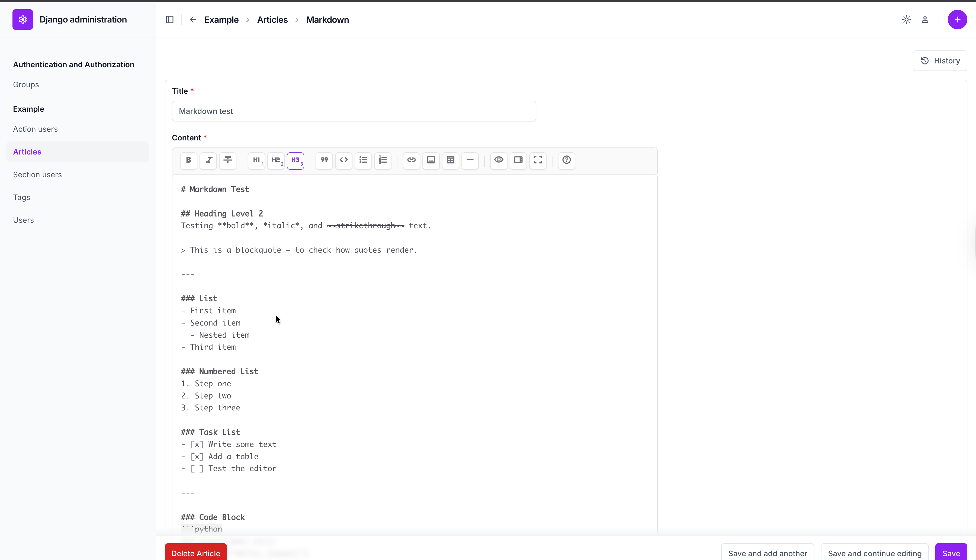The image size is (976, 560).
Task: Open markdown help via the question mark icon
Action: click(x=566, y=160)
